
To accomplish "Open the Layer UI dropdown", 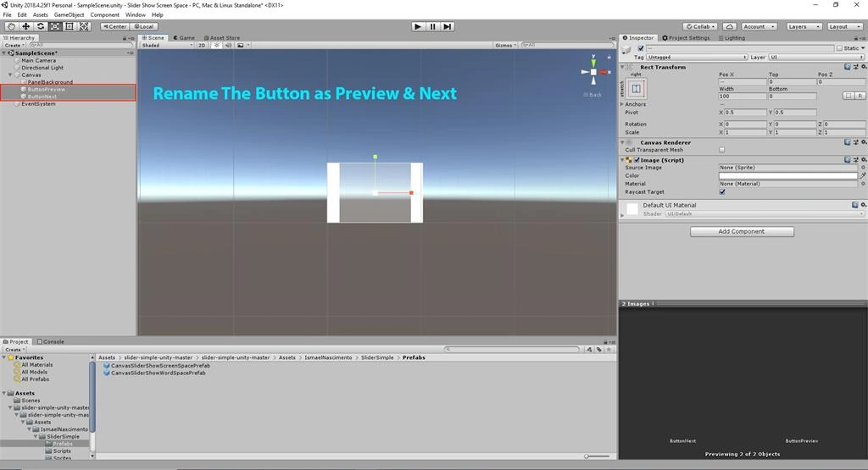I will (x=816, y=57).
